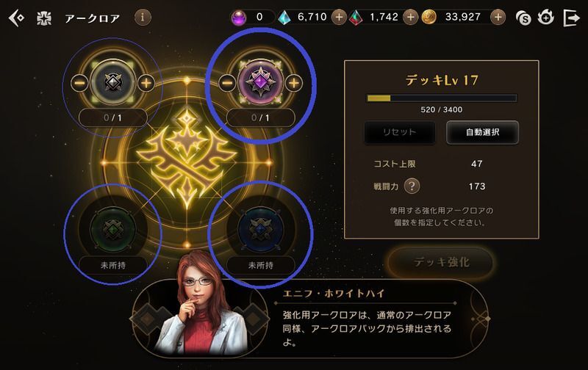The width and height of the screenshot is (588, 370).
Task: Show 戦闘力 help question mark
Action: click(412, 186)
